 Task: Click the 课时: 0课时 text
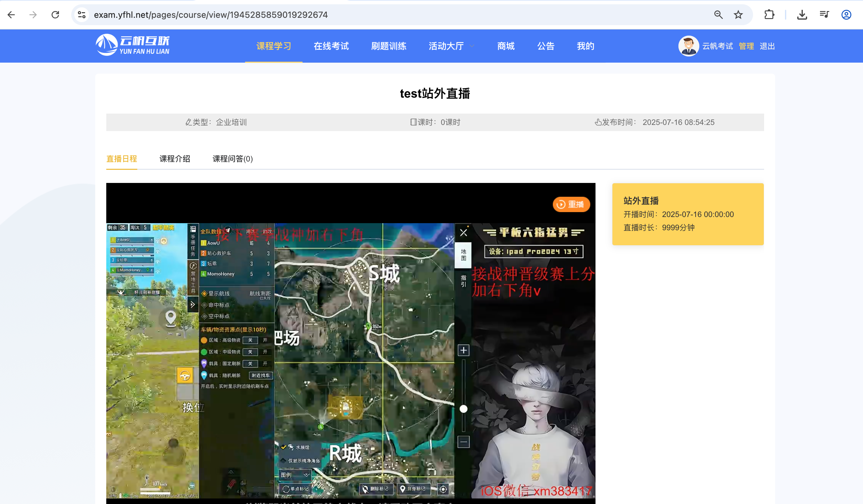point(435,122)
